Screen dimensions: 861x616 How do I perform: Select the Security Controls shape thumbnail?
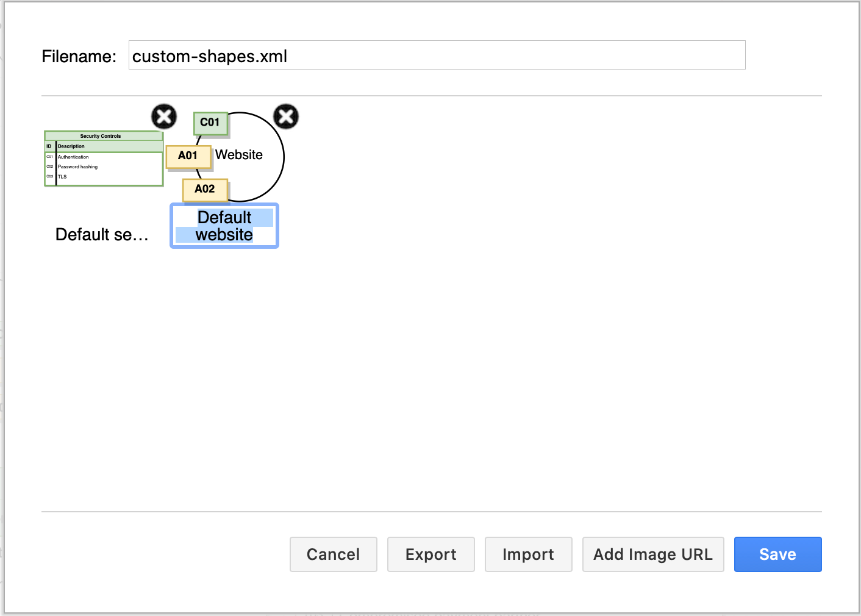coord(103,159)
